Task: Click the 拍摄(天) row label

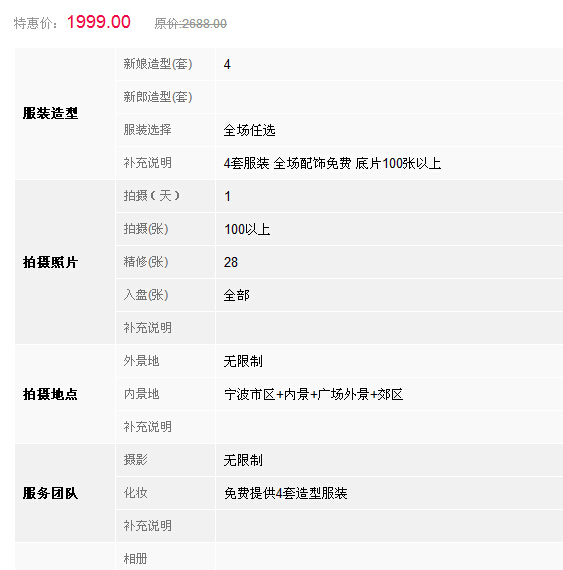Action: 152,196
